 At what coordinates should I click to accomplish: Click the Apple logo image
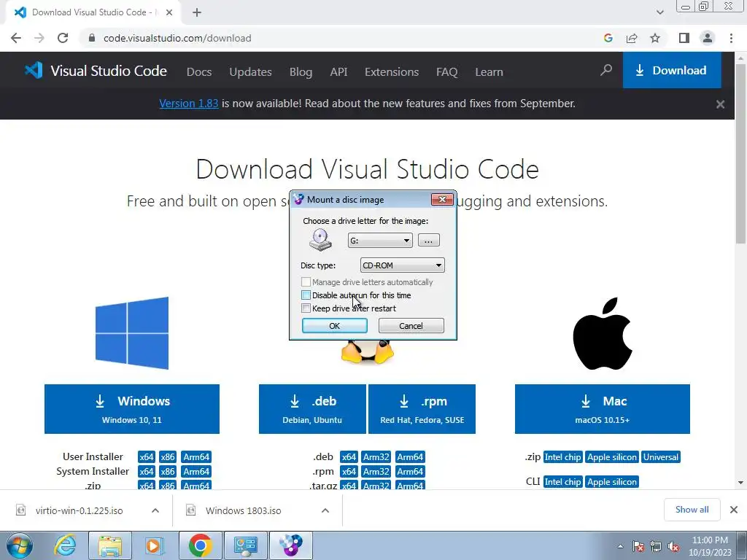(602, 333)
